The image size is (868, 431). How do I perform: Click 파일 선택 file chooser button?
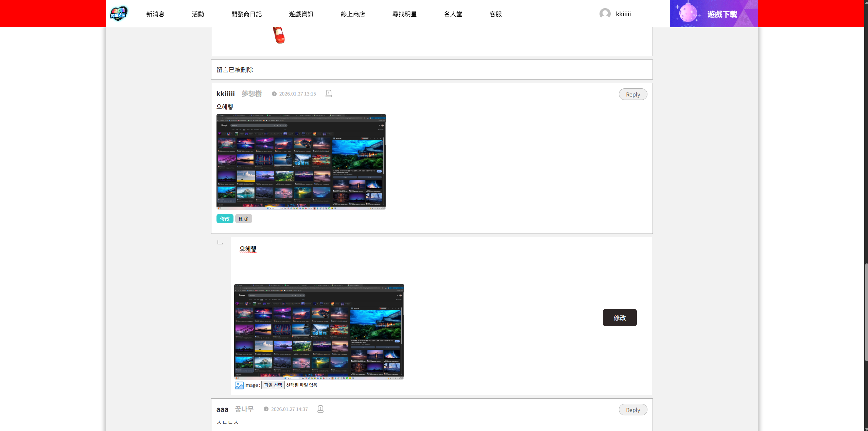[273, 385]
